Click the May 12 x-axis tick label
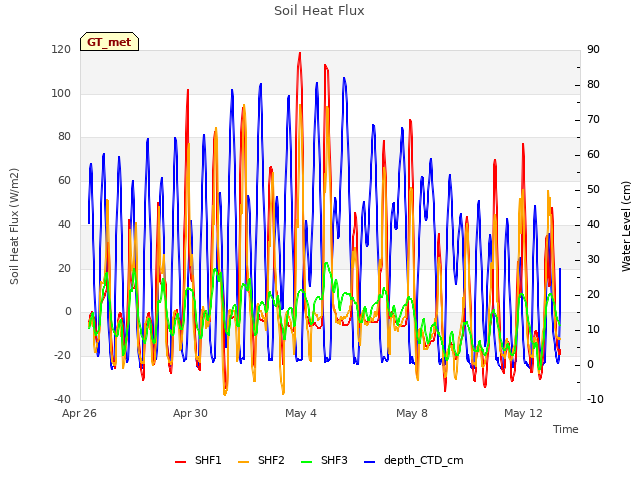The width and height of the screenshot is (640, 480). point(523,413)
